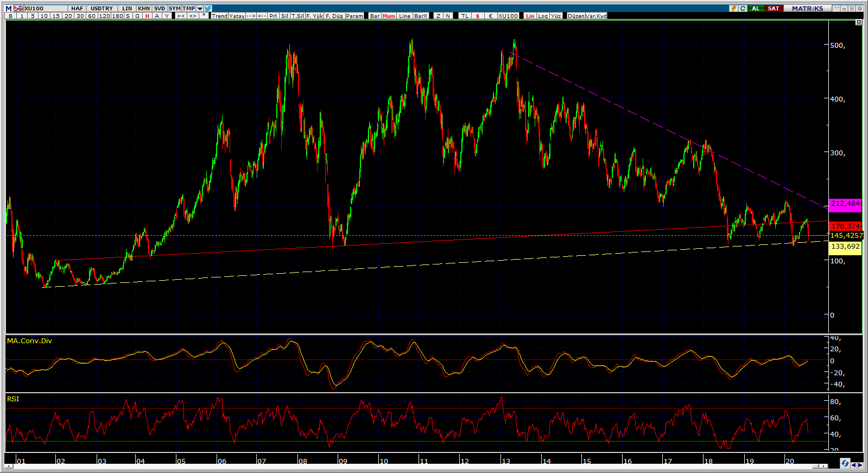Viewport: 868px width, 473px height.
Task: Switch to Lin linear scale
Action: pos(530,16)
